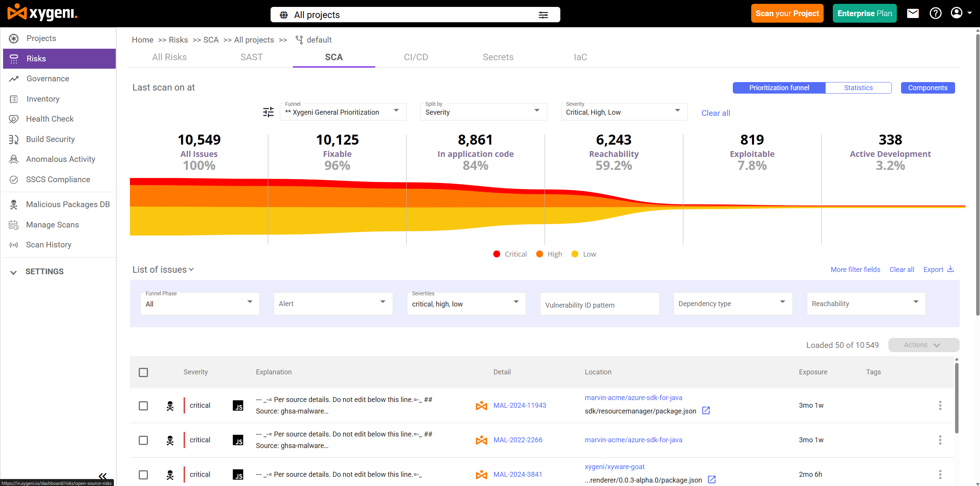Collapse the sidebar with double chevron icon

[x=102, y=476]
